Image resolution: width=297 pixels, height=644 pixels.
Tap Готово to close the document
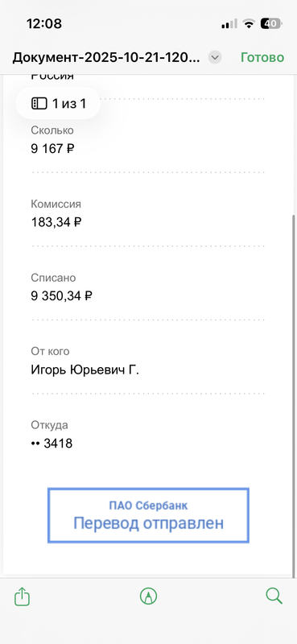262,57
